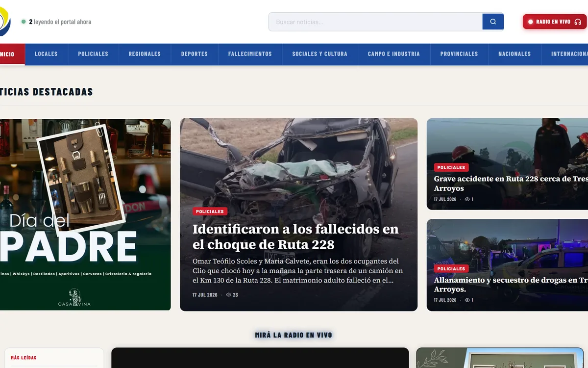The width and height of the screenshot is (588, 368).
Task: Focus the Buscar noticias search field
Action: [375, 22]
